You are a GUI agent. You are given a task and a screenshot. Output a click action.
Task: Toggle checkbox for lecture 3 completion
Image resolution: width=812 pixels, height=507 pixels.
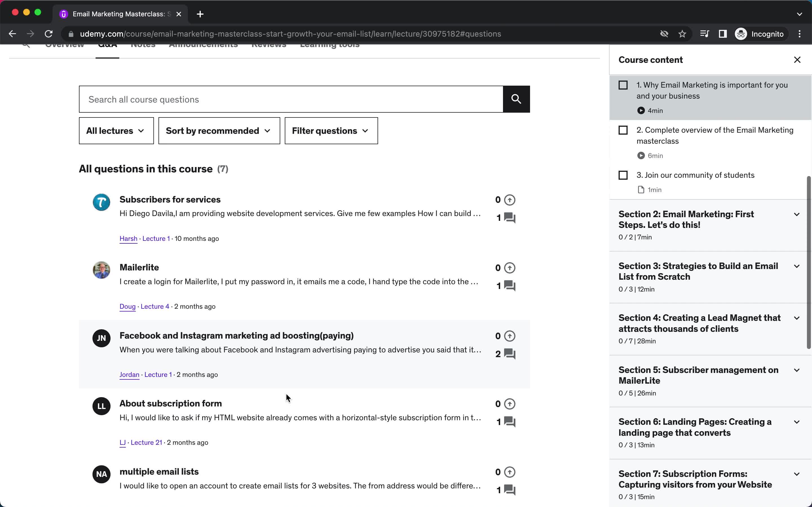pyautogui.click(x=623, y=175)
